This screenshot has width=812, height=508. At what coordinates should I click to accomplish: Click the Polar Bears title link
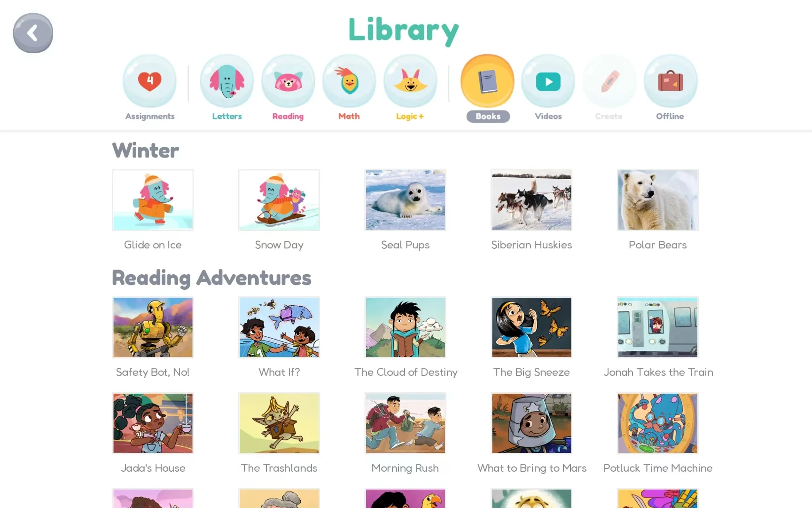coord(658,245)
